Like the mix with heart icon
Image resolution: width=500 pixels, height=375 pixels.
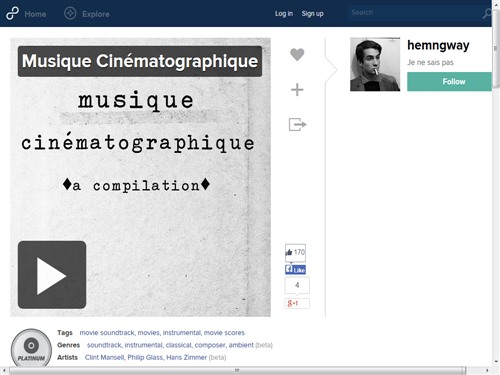pyautogui.click(x=297, y=55)
